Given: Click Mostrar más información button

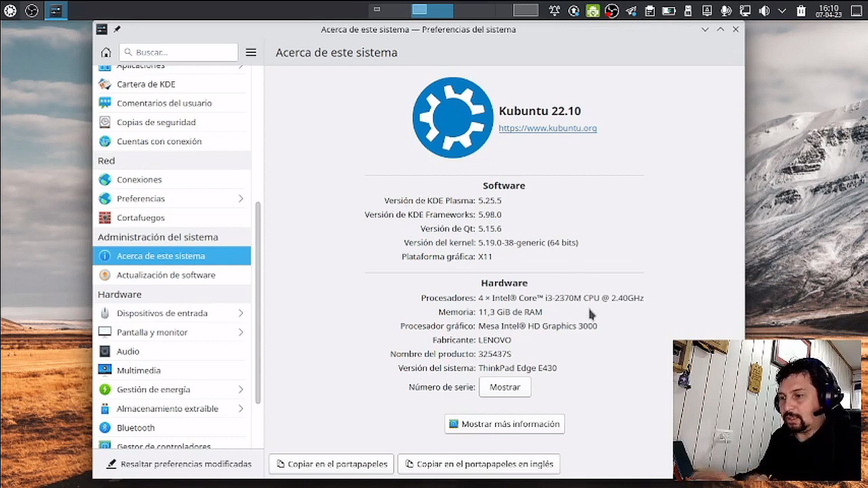Looking at the screenshot, I should tap(505, 424).
